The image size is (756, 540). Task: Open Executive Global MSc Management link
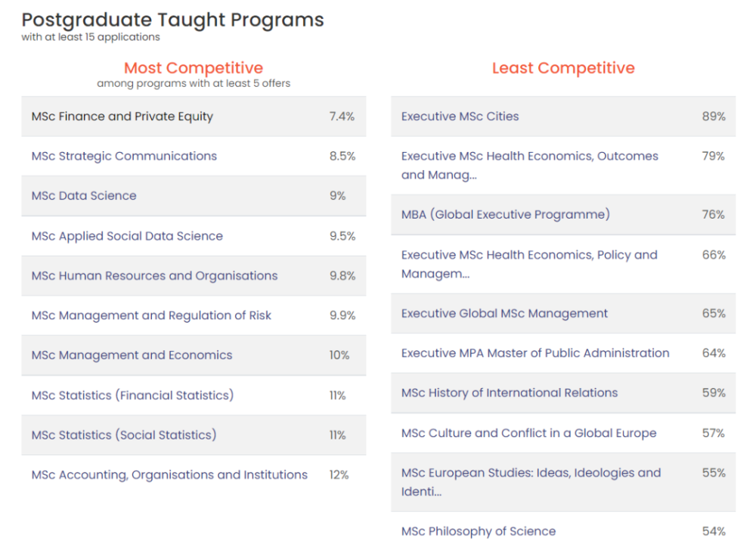[x=504, y=314]
